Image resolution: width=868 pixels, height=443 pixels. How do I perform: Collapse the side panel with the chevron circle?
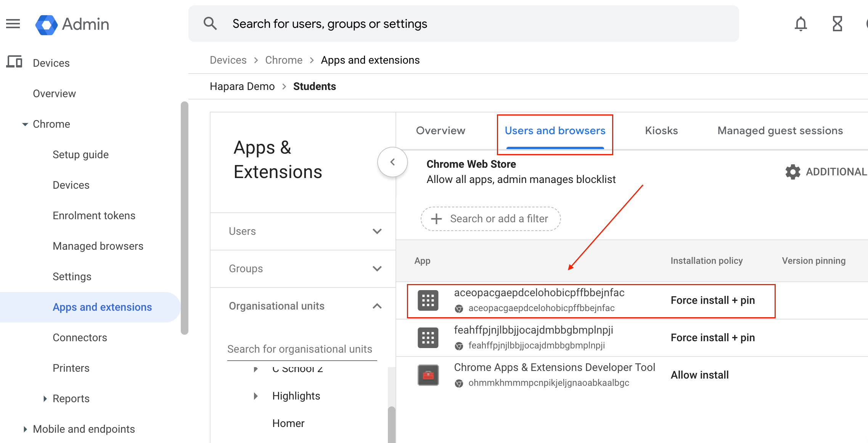(392, 162)
